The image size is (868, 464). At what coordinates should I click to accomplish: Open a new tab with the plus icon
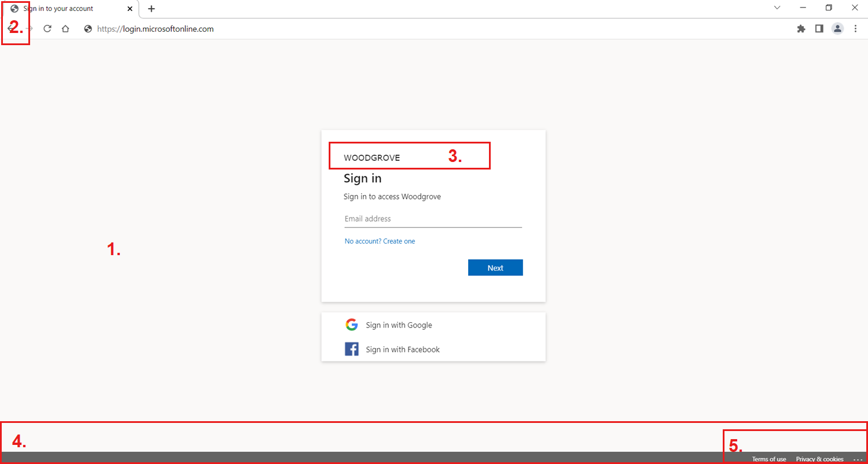click(x=152, y=9)
